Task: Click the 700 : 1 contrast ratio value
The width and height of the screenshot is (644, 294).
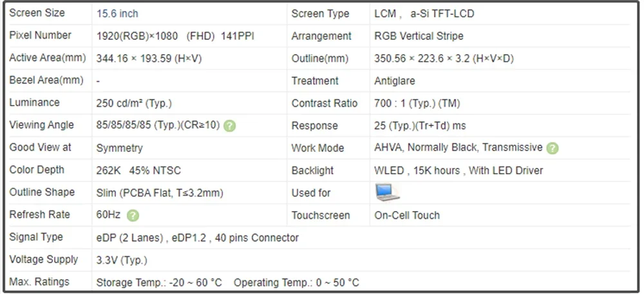Action: click(417, 103)
